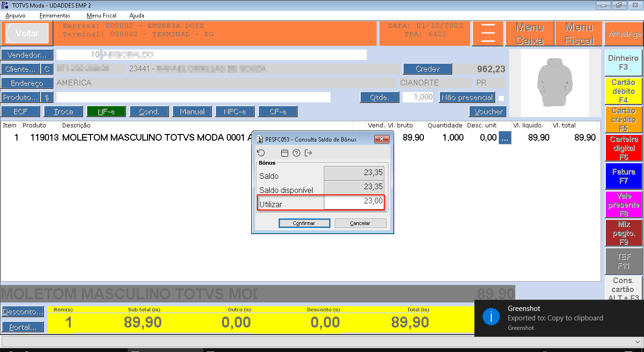Click the Voucher button

488,111
